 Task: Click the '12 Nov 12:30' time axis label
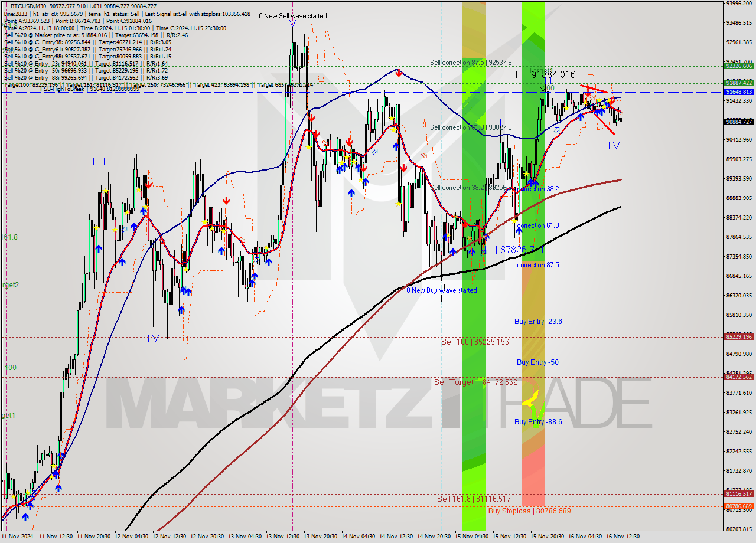(x=168, y=537)
